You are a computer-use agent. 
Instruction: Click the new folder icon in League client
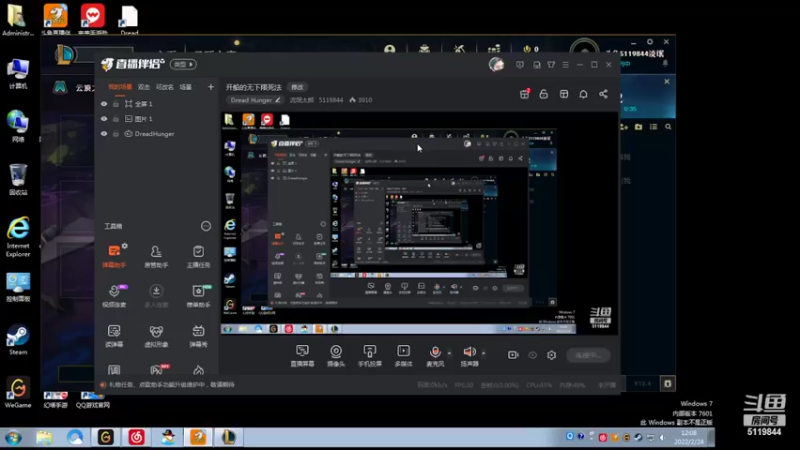[x=638, y=127]
